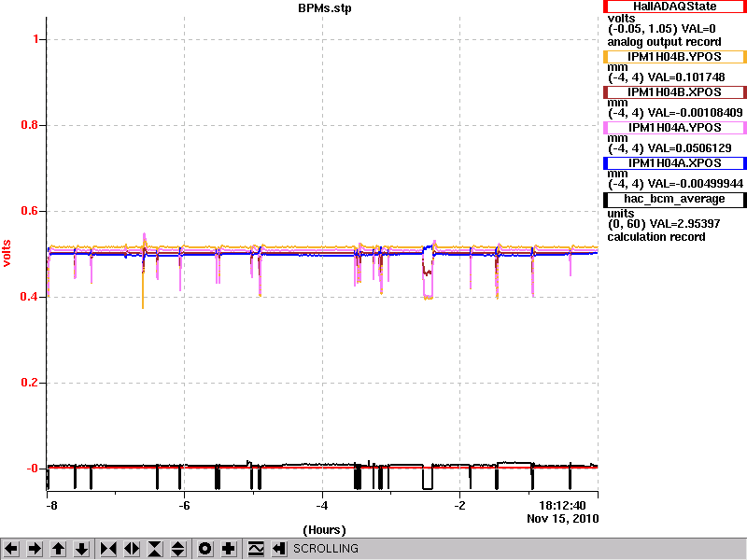Click the return-to-scrolling arrow icon
The height and width of the screenshot is (560, 747).
[279, 549]
